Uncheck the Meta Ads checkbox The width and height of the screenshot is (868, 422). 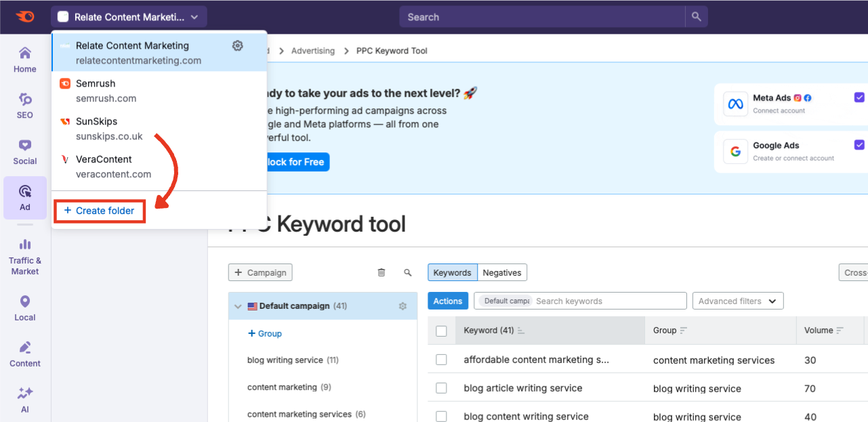pyautogui.click(x=859, y=97)
